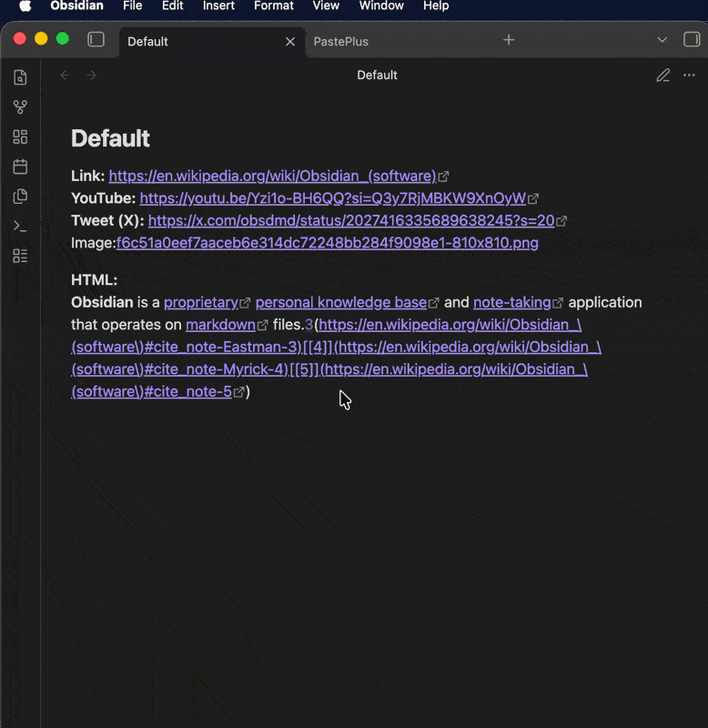
Task: Follow the 'markdown' link
Action: click(220, 325)
